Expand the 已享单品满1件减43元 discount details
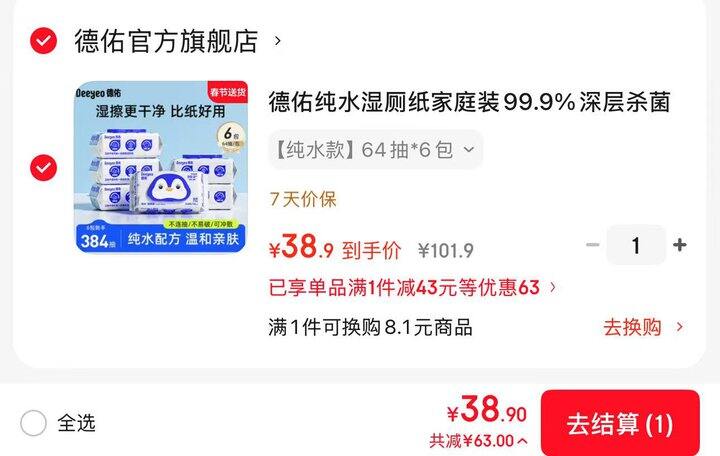This screenshot has width=720, height=456. pyautogui.click(x=412, y=287)
